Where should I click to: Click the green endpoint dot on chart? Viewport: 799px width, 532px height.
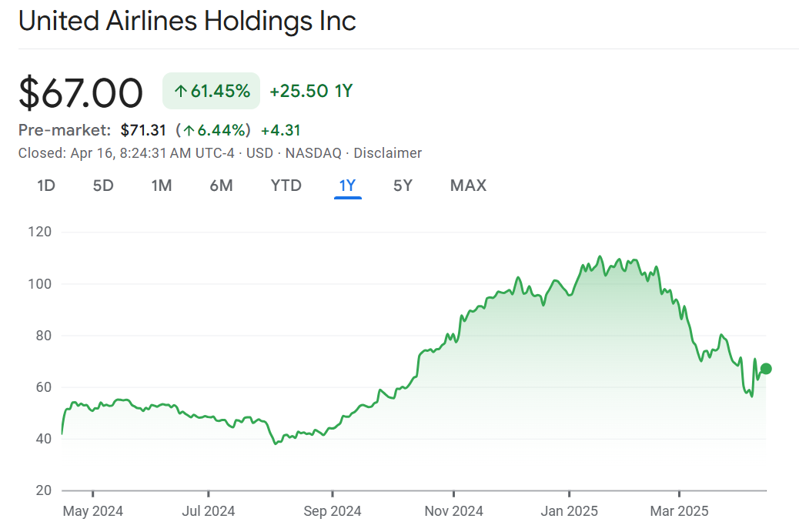click(x=766, y=369)
